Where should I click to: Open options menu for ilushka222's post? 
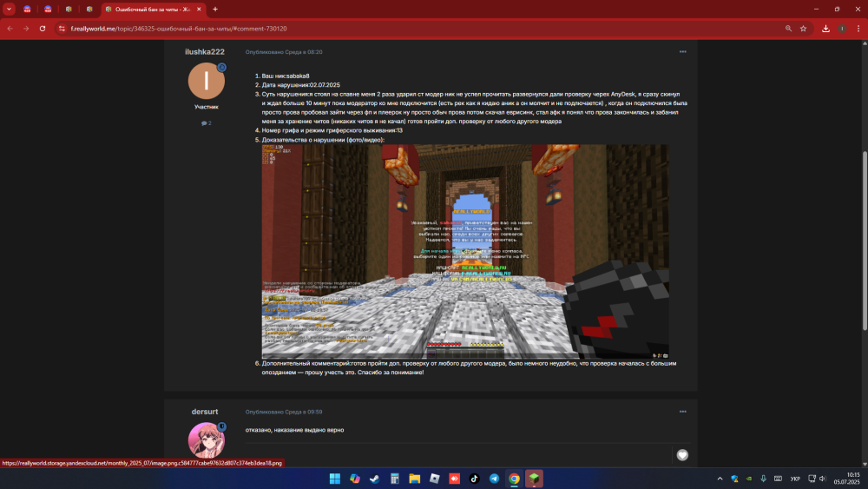coord(682,51)
